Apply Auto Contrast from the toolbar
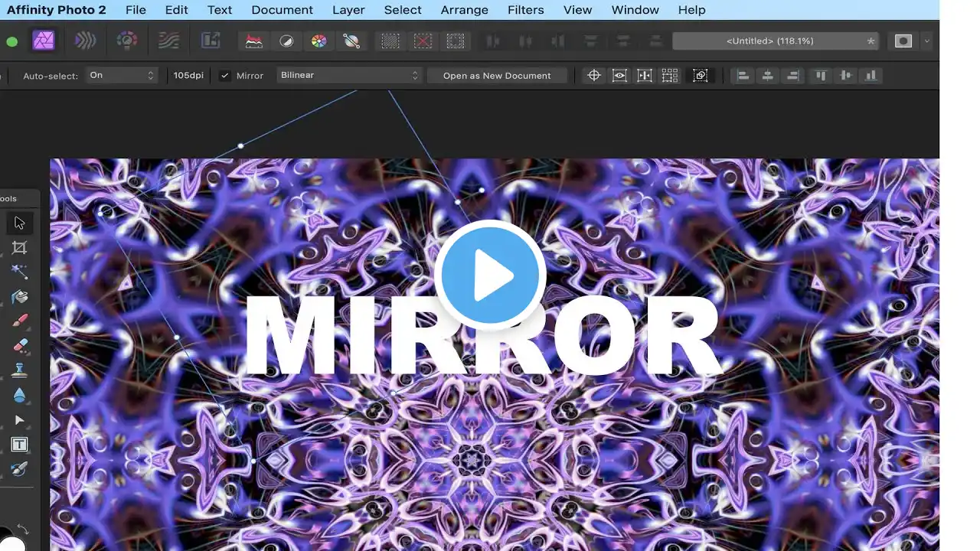Image resolution: width=980 pixels, height=551 pixels. point(286,41)
